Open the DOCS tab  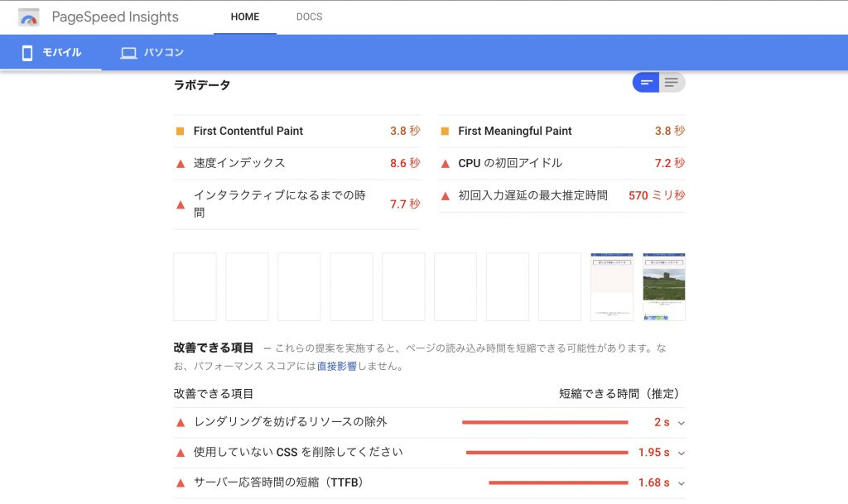[x=310, y=17]
